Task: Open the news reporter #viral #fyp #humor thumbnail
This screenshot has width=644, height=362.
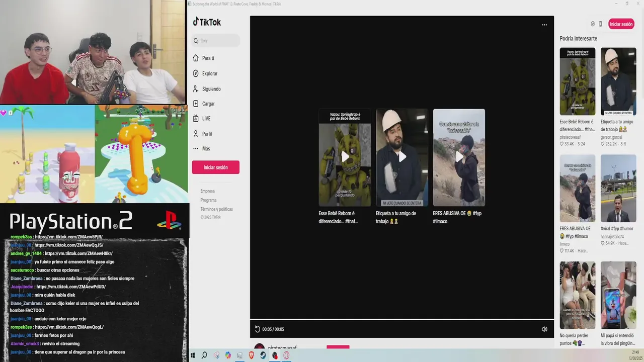Action: point(618,188)
